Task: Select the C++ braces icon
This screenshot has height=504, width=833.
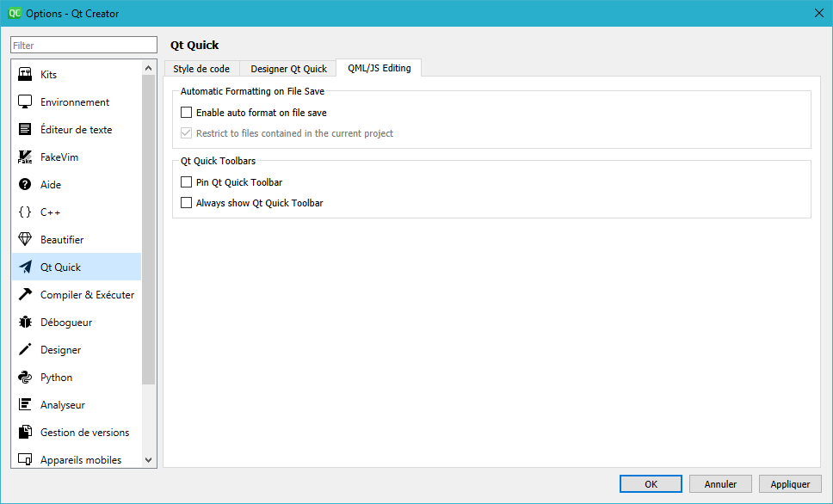Action: pyautogui.click(x=25, y=212)
